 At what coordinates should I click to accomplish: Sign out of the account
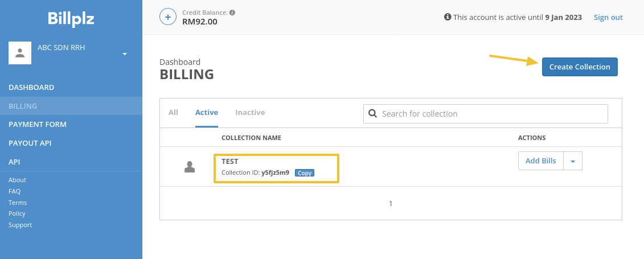click(608, 17)
